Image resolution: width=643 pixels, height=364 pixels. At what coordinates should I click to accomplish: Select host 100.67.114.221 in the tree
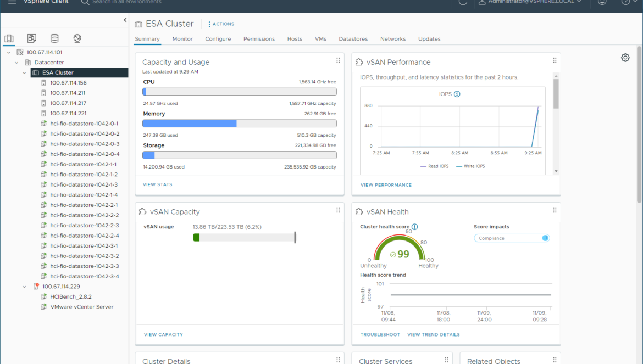click(x=68, y=114)
